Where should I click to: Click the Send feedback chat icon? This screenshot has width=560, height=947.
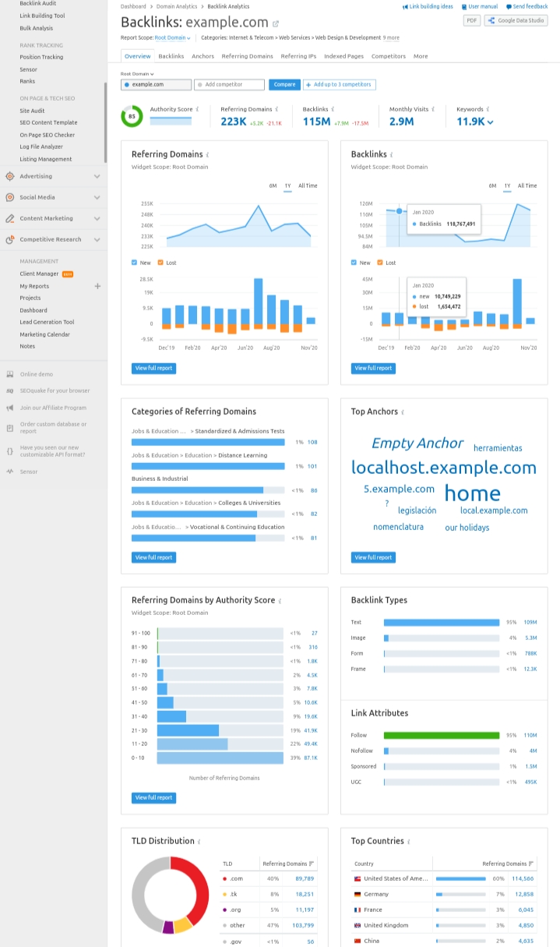(x=509, y=6)
